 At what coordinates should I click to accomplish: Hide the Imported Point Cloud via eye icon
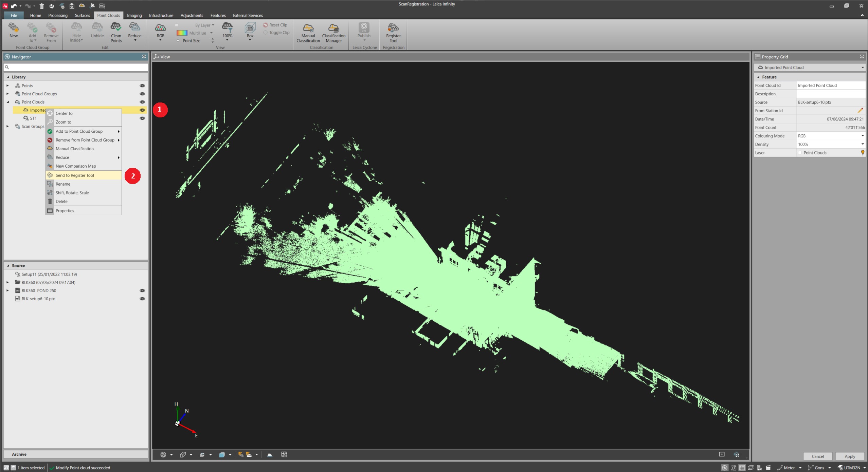point(142,110)
